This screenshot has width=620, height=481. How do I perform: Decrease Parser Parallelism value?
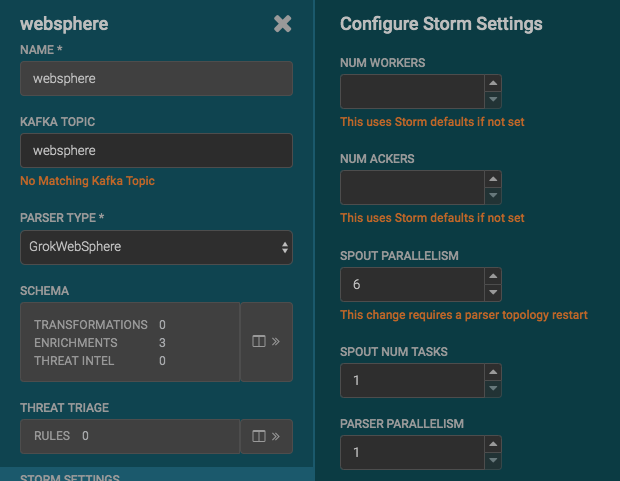[x=493, y=461]
